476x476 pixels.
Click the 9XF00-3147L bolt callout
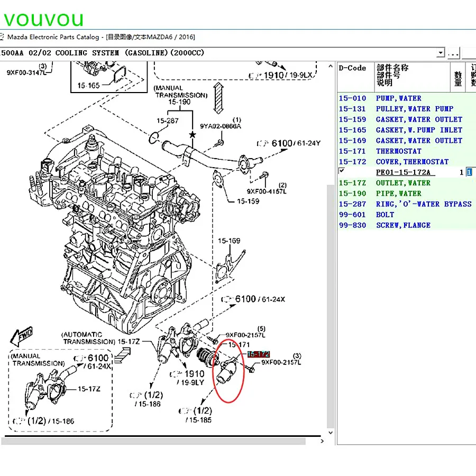pyautogui.click(x=26, y=72)
